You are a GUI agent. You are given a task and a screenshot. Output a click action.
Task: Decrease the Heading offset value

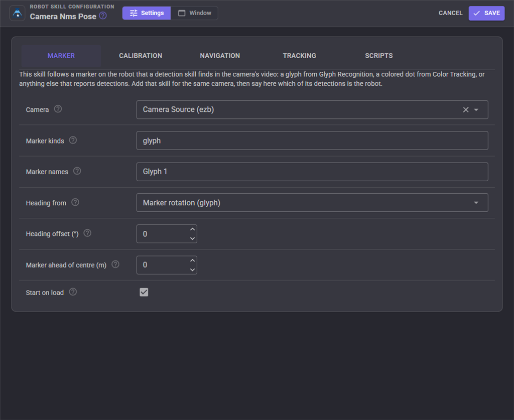pyautogui.click(x=192, y=238)
